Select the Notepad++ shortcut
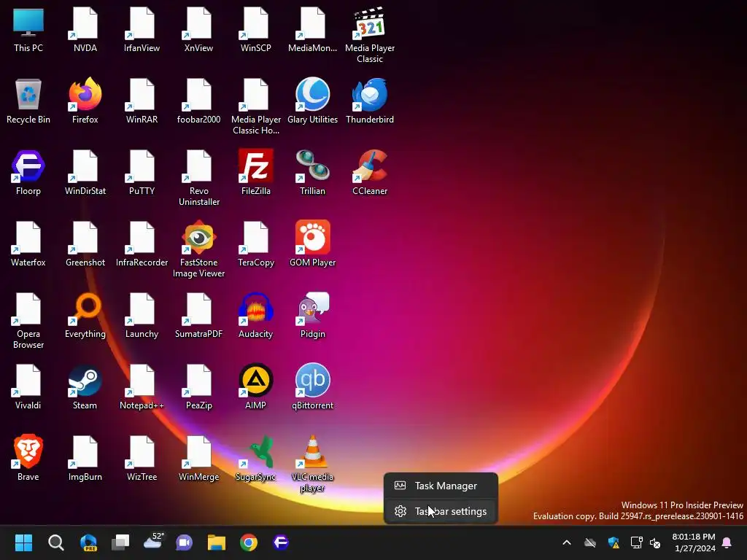The image size is (747, 560). click(142, 386)
